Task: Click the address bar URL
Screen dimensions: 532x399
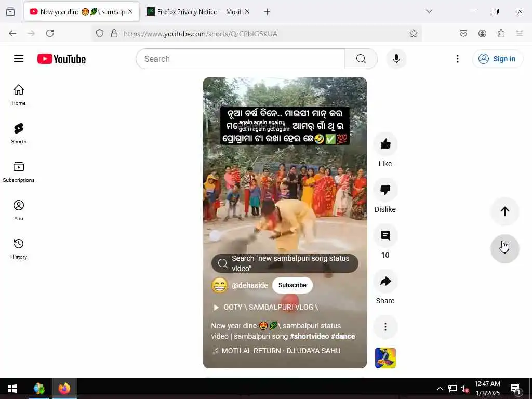Action: [x=200, y=34]
